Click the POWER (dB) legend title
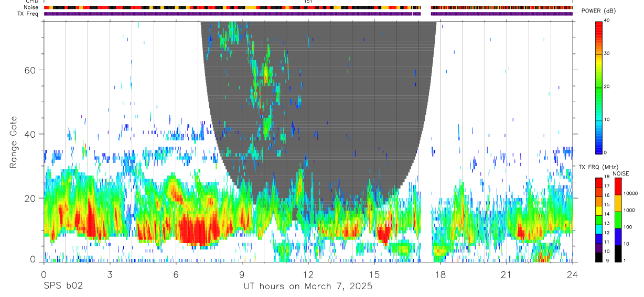The image size is (644, 297). click(598, 12)
